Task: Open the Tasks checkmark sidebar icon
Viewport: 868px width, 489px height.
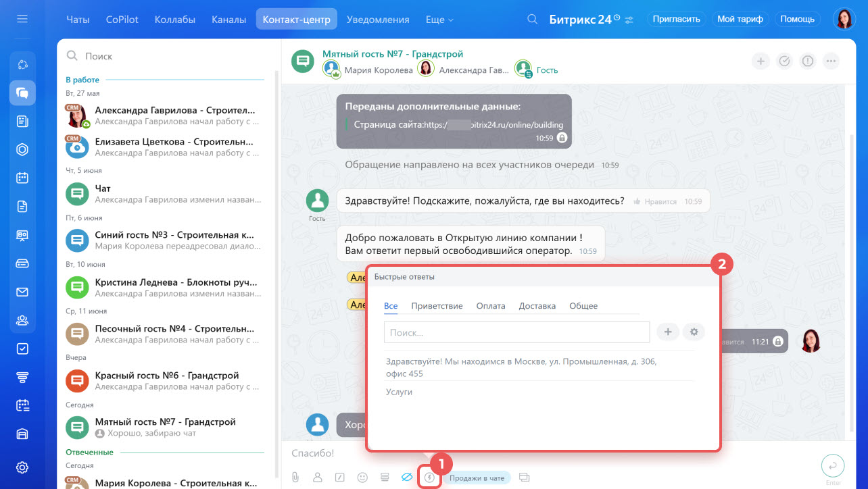Action: [x=22, y=349]
